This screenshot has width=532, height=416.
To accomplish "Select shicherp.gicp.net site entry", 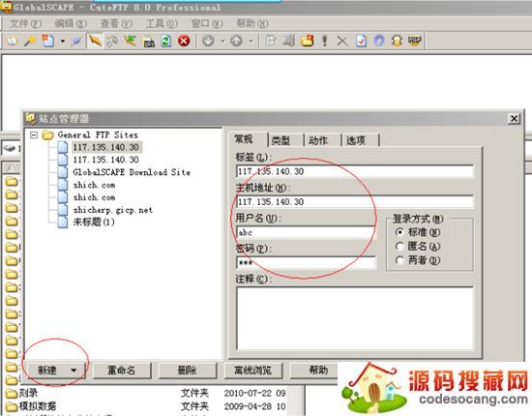I will (113, 210).
